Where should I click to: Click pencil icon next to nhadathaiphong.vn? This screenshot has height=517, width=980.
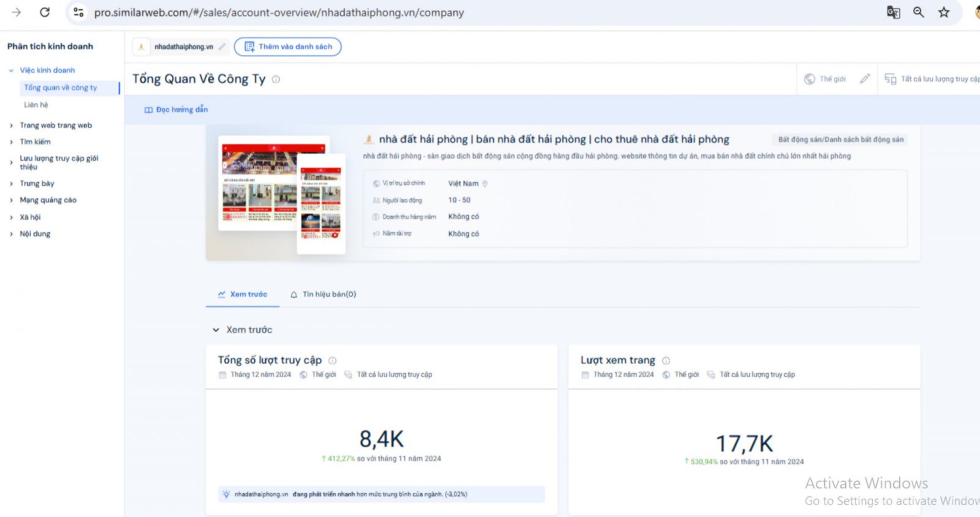[x=222, y=47]
